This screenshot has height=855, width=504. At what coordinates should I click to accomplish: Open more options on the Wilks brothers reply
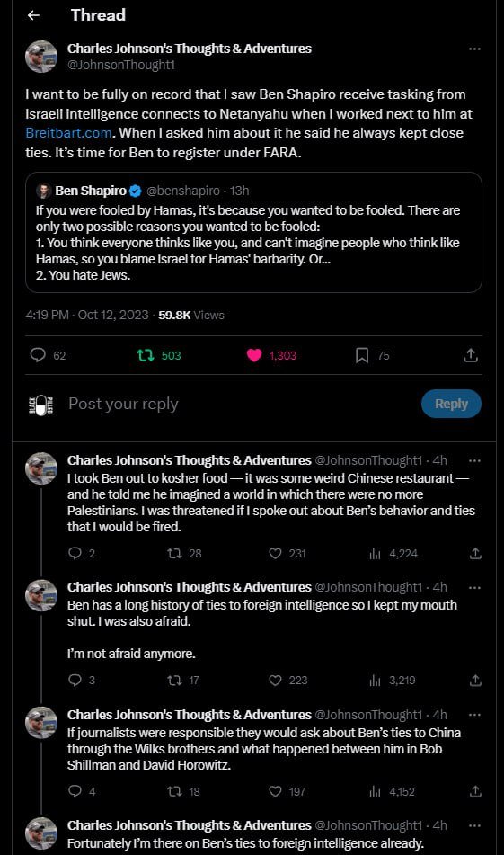474,715
